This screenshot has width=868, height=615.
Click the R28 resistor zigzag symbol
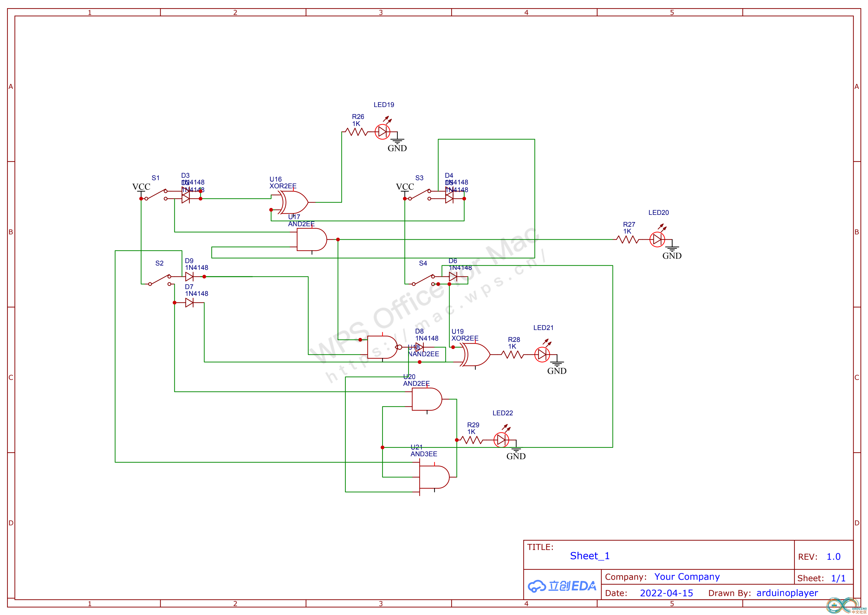tap(512, 355)
